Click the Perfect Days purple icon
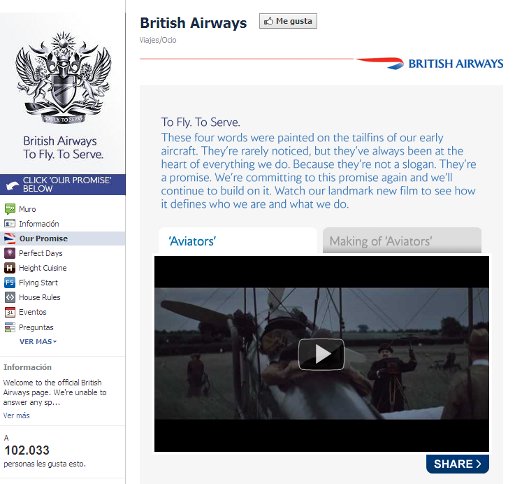 point(10,253)
